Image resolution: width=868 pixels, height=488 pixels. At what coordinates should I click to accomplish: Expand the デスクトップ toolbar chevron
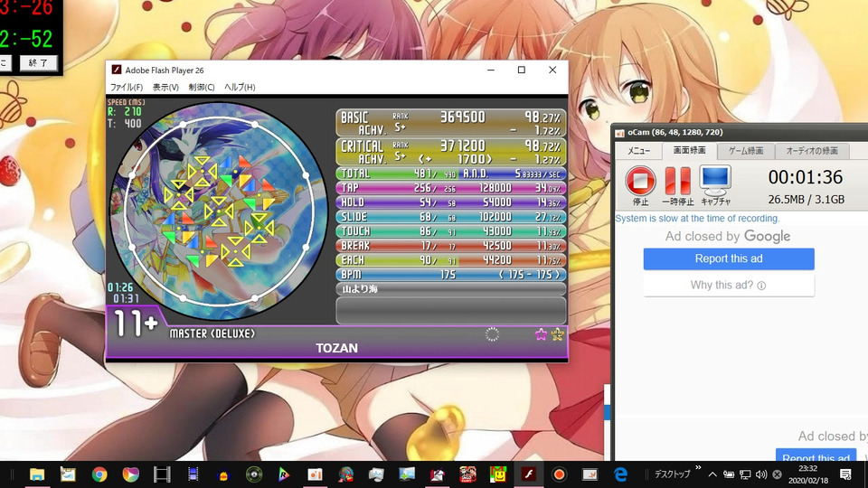click(698, 468)
